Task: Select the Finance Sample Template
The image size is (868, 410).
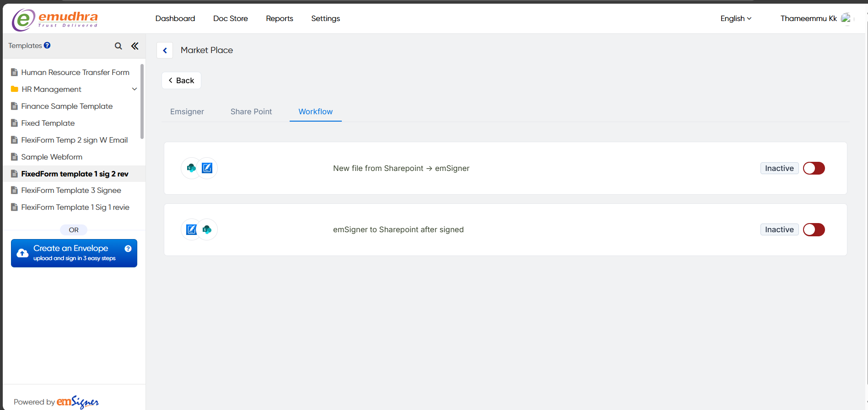Action: point(67,106)
